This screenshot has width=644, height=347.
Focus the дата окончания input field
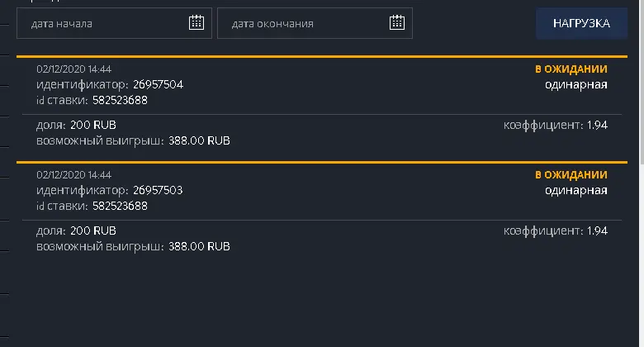click(315, 23)
